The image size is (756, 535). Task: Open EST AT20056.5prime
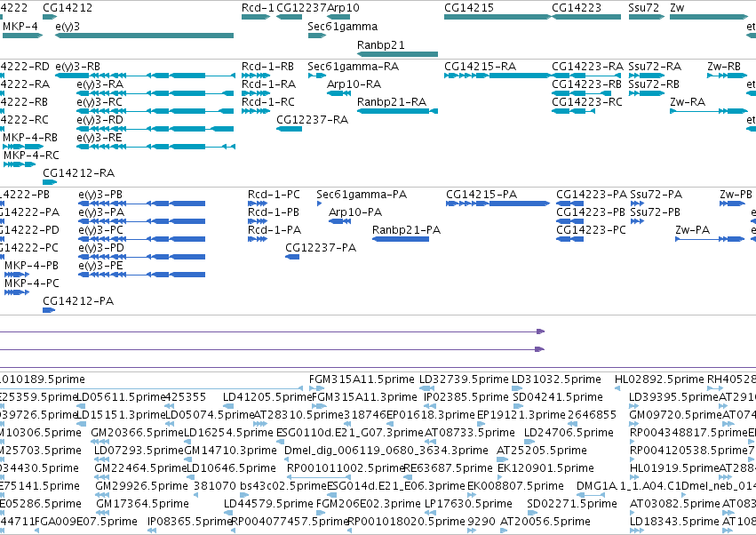(x=504, y=531)
